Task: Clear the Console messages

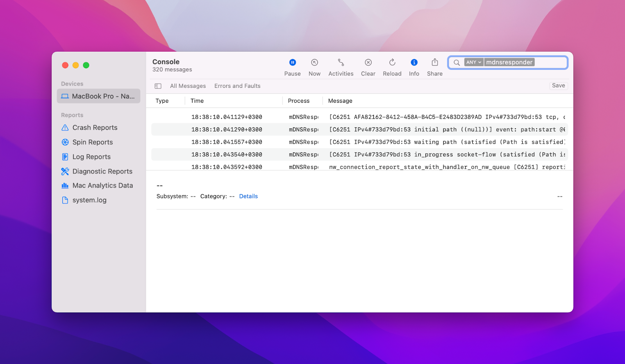Action: point(368,67)
